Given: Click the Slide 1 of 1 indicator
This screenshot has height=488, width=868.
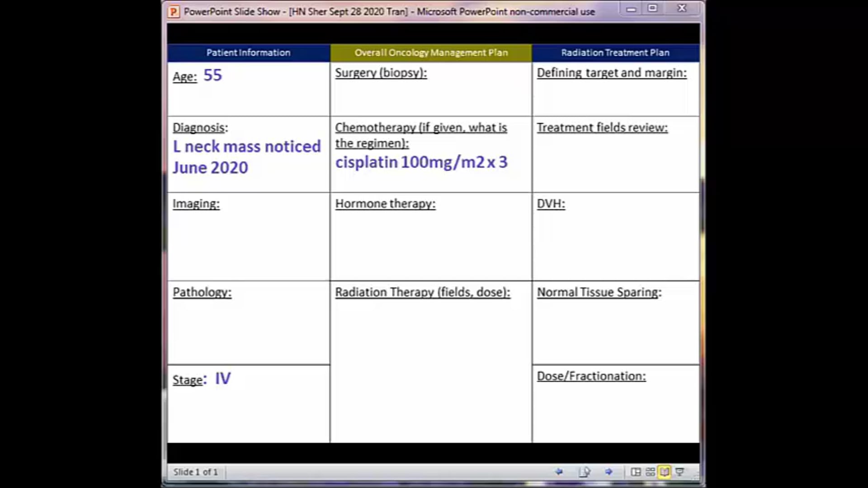Looking at the screenshot, I should point(196,472).
